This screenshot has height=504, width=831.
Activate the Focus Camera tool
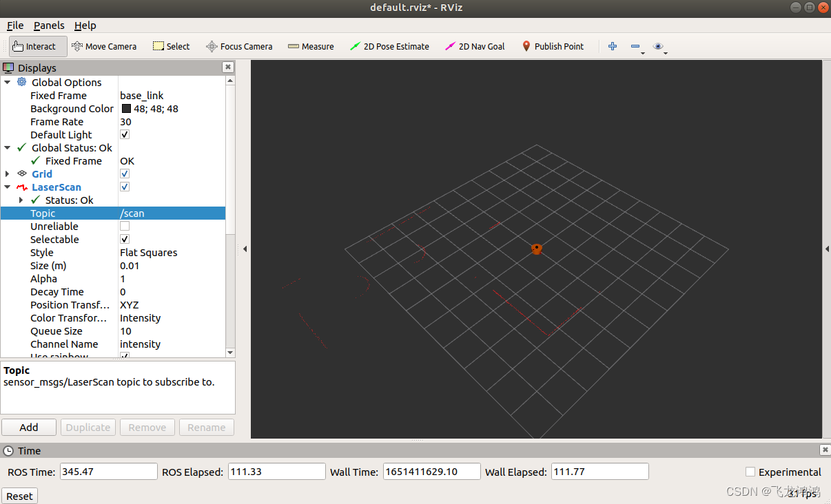coord(239,46)
